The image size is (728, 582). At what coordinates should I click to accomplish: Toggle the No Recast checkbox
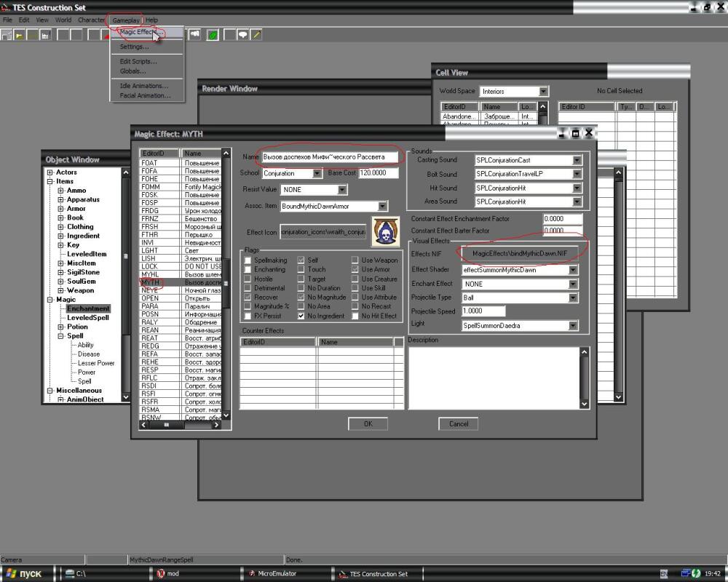pyautogui.click(x=355, y=306)
